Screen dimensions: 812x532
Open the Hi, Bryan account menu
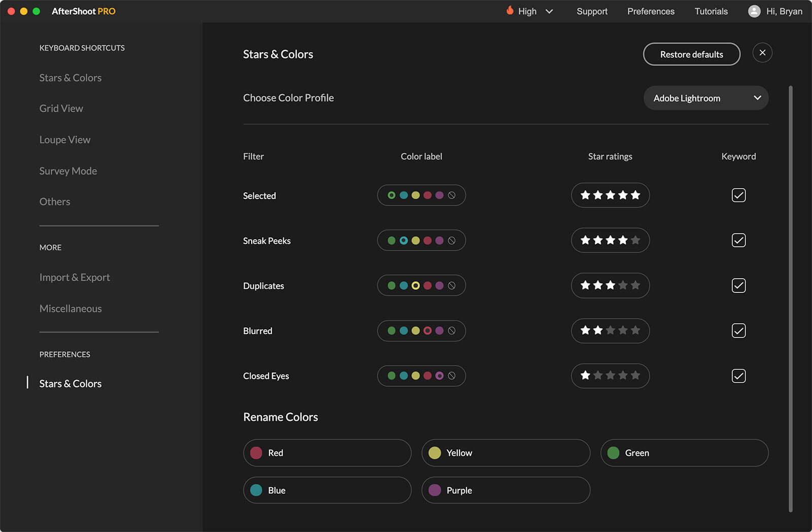click(x=784, y=11)
